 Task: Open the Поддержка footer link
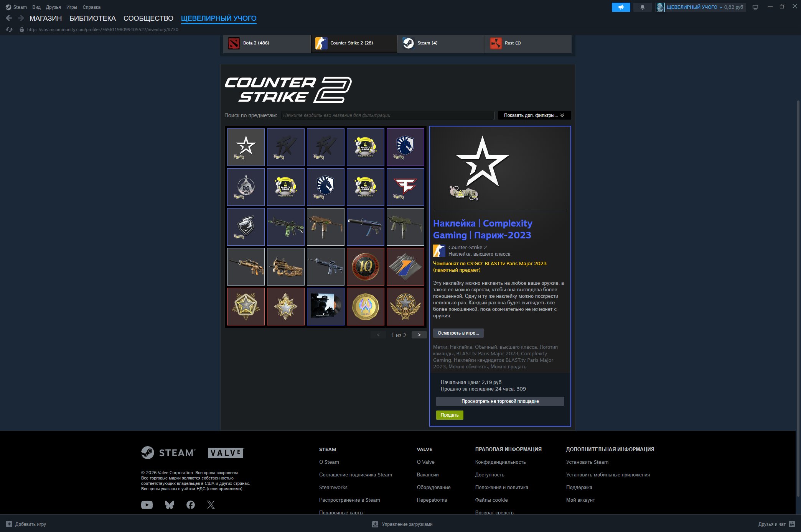pos(579,487)
